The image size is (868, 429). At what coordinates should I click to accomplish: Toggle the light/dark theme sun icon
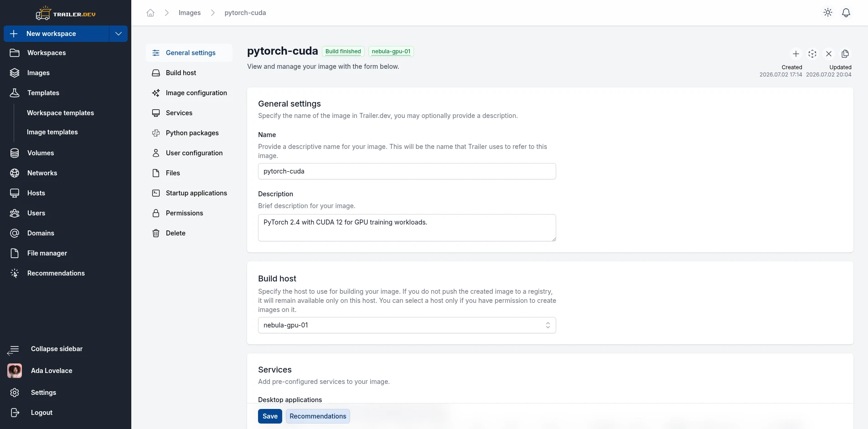click(828, 13)
